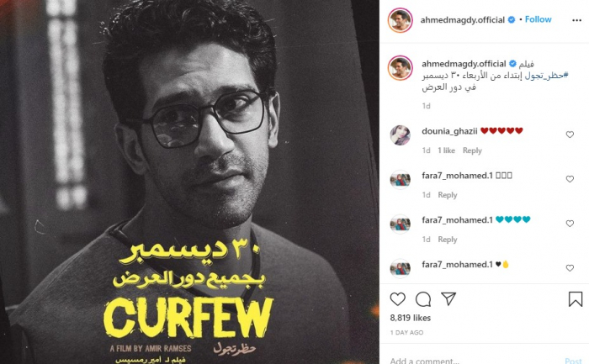This screenshot has width=589, height=364.
Task: Like dounia_ghazii's comment
Action: pyautogui.click(x=570, y=135)
